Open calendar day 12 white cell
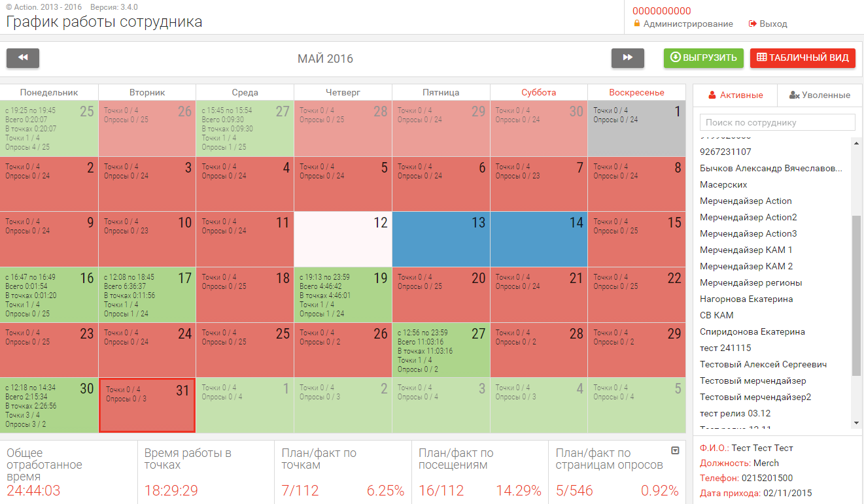This screenshot has width=864, height=504. (x=343, y=239)
